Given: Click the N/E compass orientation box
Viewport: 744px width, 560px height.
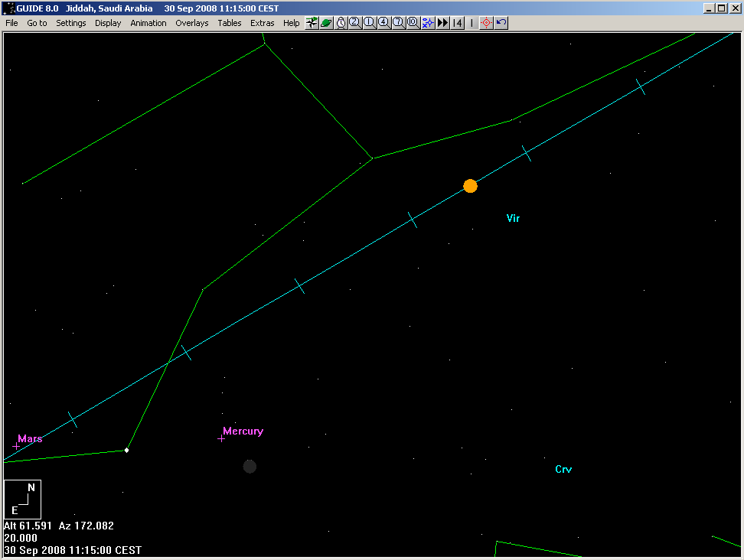Looking at the screenshot, I should pos(22,499).
